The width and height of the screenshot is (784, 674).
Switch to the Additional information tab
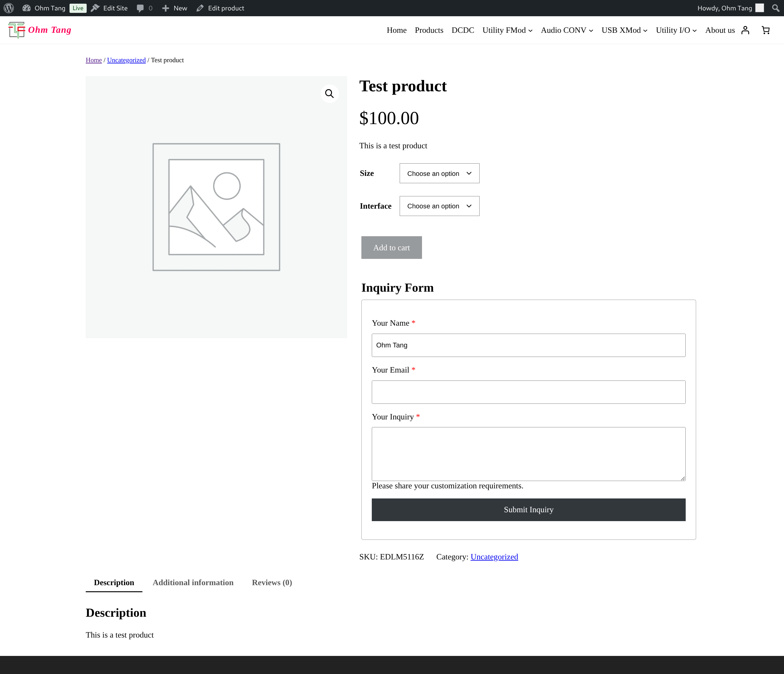click(193, 582)
